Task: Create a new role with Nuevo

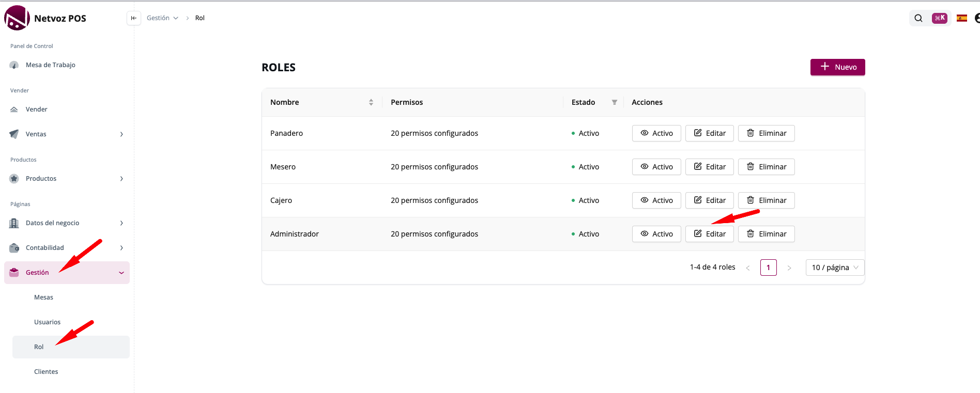Action: (x=837, y=67)
